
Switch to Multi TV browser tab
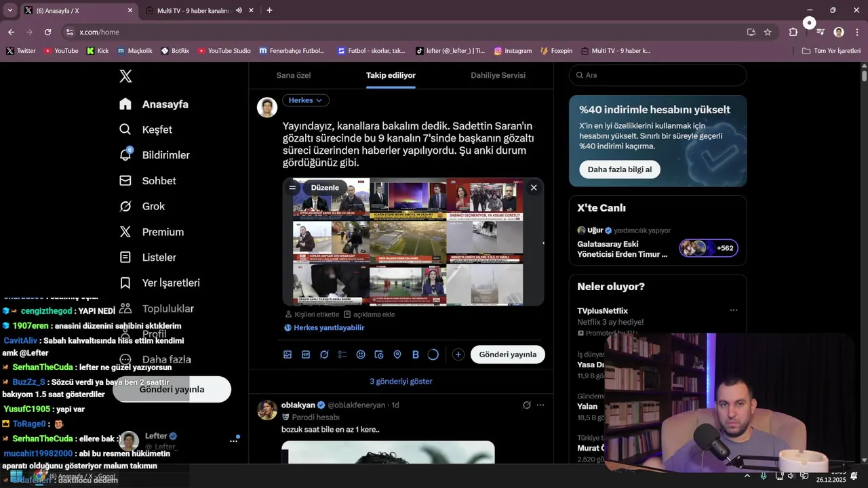tap(192, 10)
